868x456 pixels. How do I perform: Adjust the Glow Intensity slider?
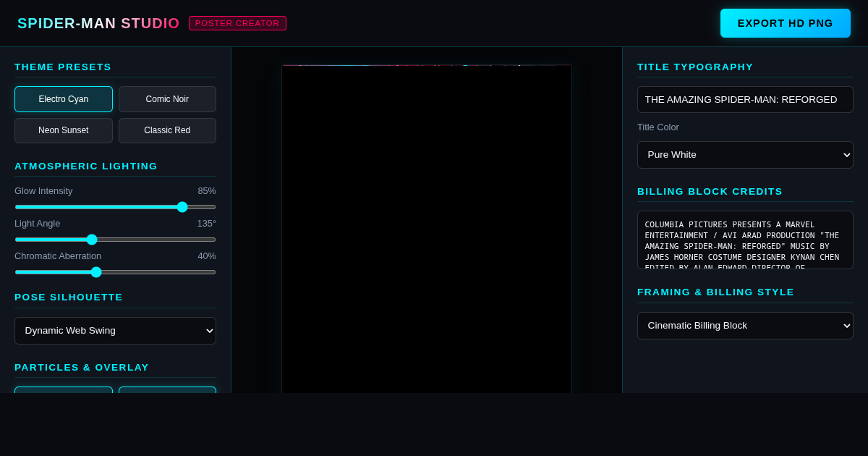[115, 207]
